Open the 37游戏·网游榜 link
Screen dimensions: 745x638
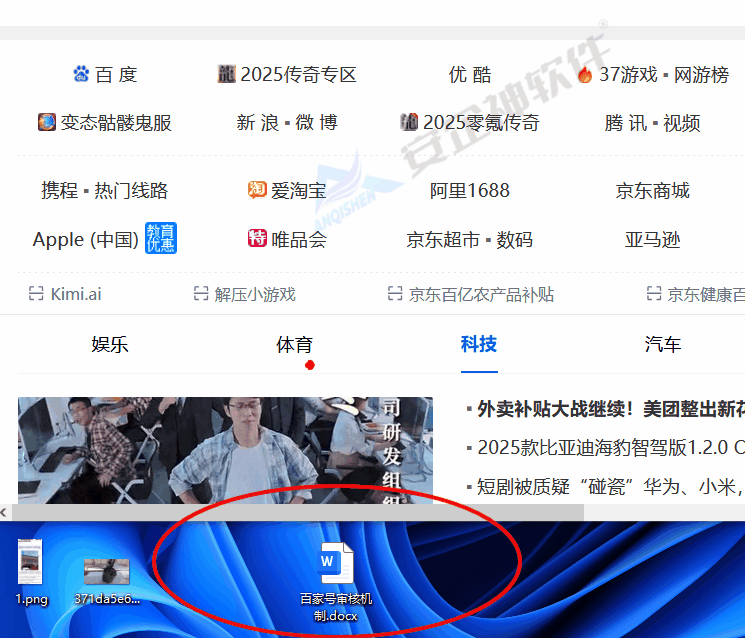click(x=664, y=75)
